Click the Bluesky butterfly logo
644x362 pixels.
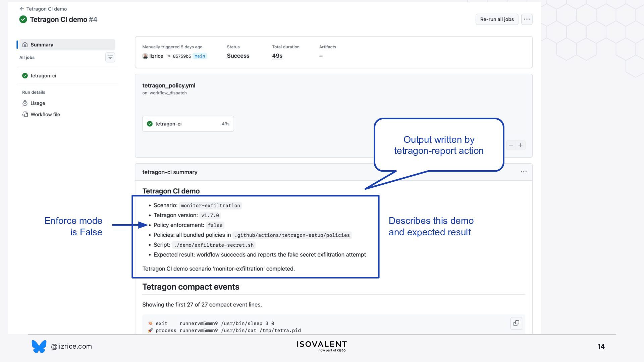(x=39, y=346)
